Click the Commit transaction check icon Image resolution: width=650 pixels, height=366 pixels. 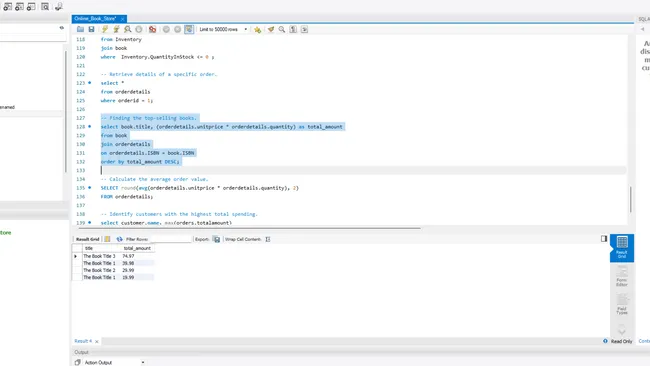(166, 29)
